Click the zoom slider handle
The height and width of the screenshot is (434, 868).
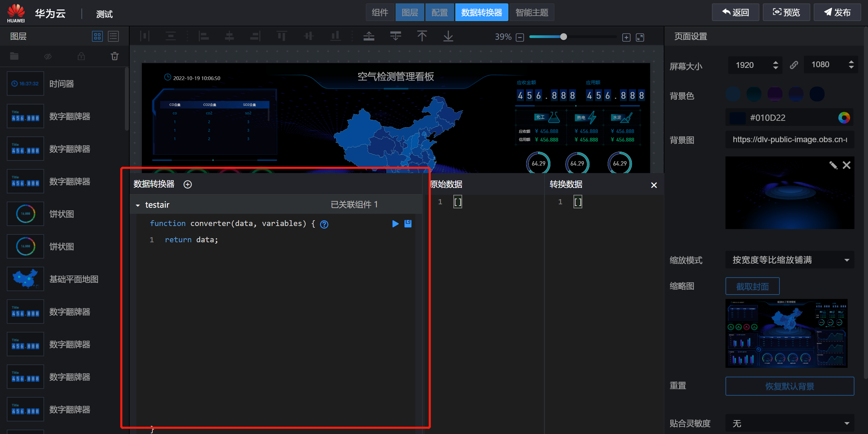tap(563, 37)
